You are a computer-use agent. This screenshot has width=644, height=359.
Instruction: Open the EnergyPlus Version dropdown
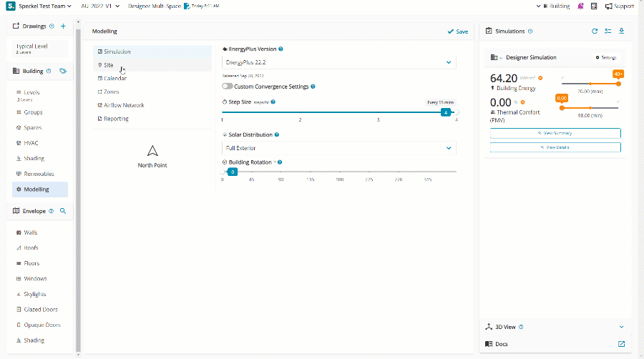click(338, 63)
